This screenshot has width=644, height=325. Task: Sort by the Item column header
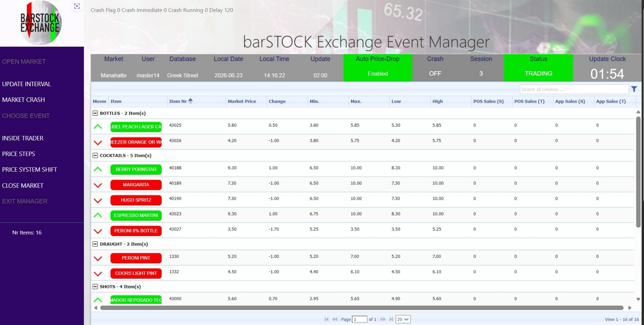click(x=116, y=101)
